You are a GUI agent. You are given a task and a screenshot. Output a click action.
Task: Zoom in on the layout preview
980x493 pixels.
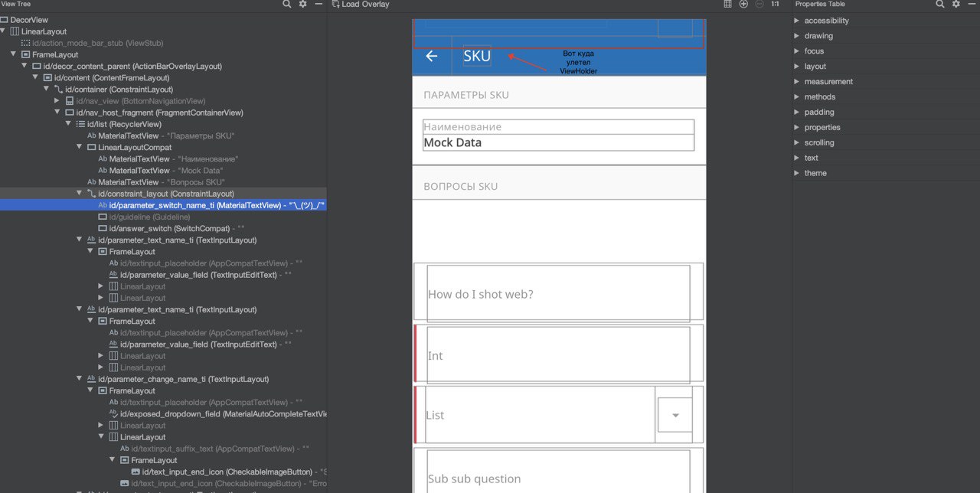[x=743, y=4]
